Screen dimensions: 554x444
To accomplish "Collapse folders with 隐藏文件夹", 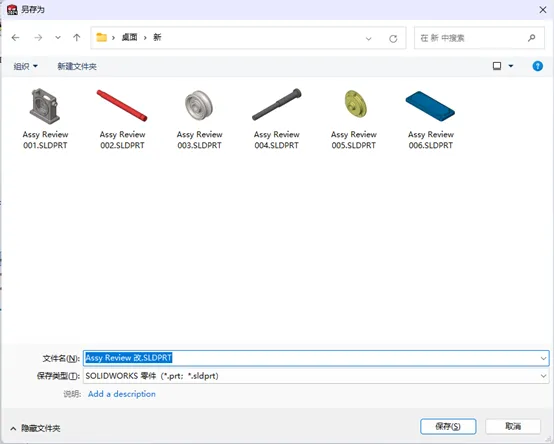I will tap(35, 428).
